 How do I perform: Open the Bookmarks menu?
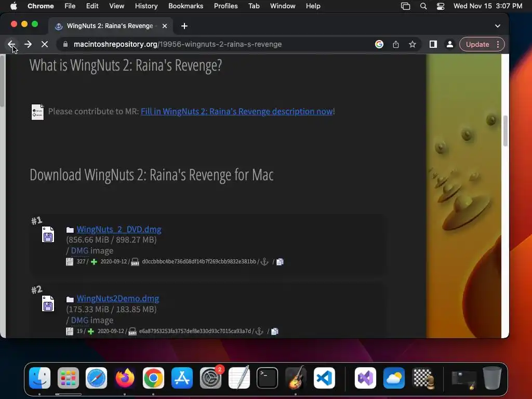tap(185, 6)
